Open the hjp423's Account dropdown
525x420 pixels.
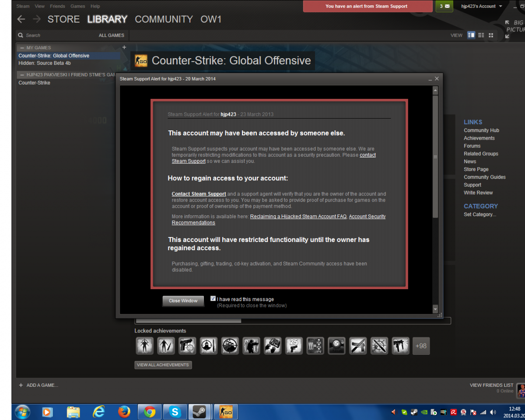coord(482,6)
